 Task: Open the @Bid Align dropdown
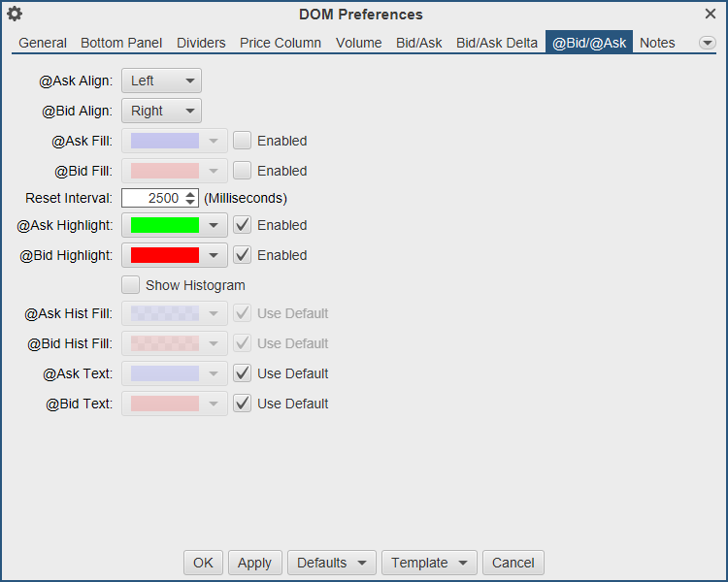pos(161,111)
